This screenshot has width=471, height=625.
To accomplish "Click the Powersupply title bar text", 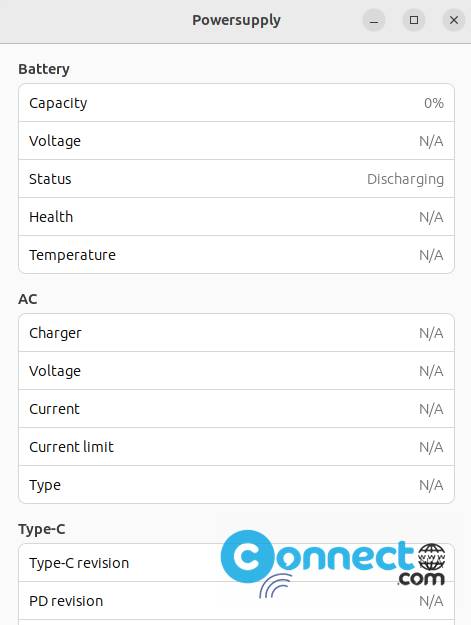I will click(236, 20).
